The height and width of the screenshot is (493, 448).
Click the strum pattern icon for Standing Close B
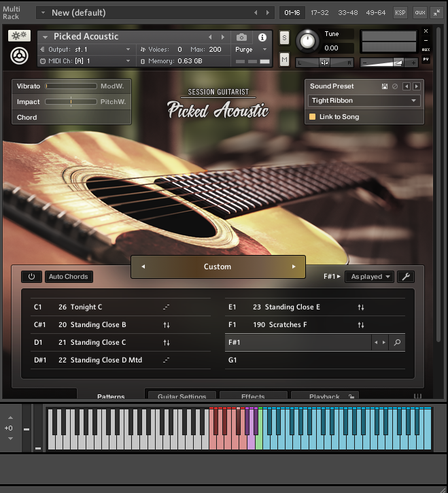pos(167,325)
